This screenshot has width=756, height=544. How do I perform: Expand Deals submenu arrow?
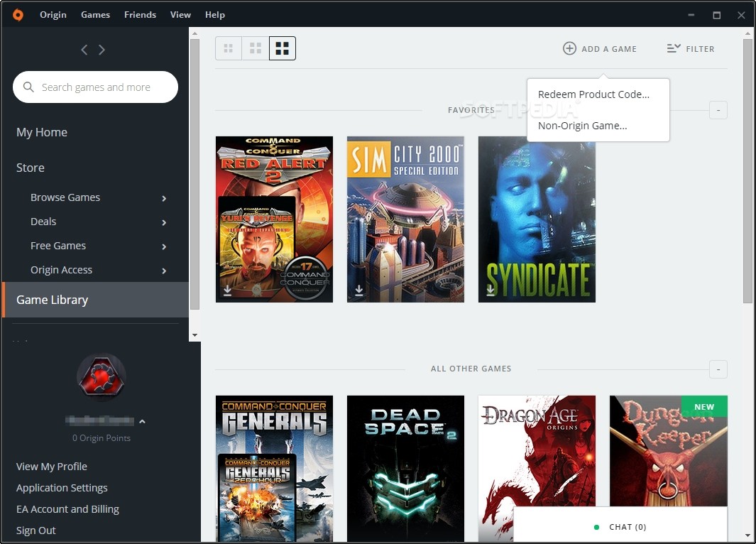(x=164, y=222)
